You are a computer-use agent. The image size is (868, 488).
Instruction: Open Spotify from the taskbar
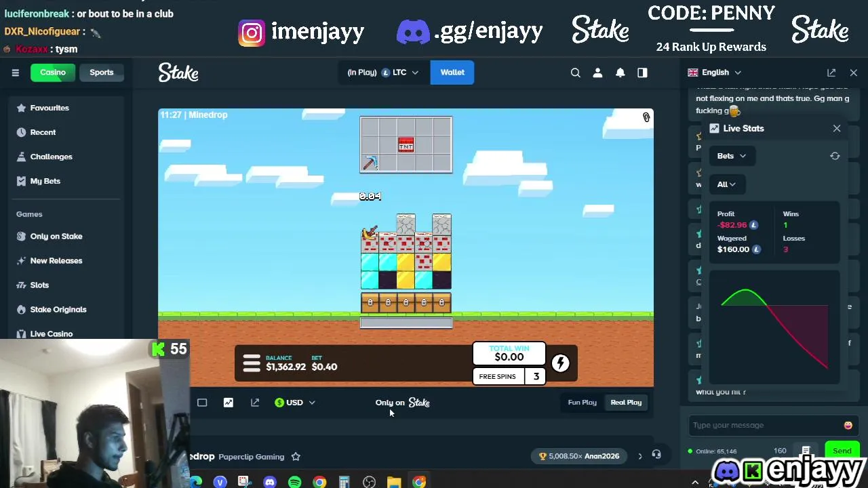pos(294,482)
